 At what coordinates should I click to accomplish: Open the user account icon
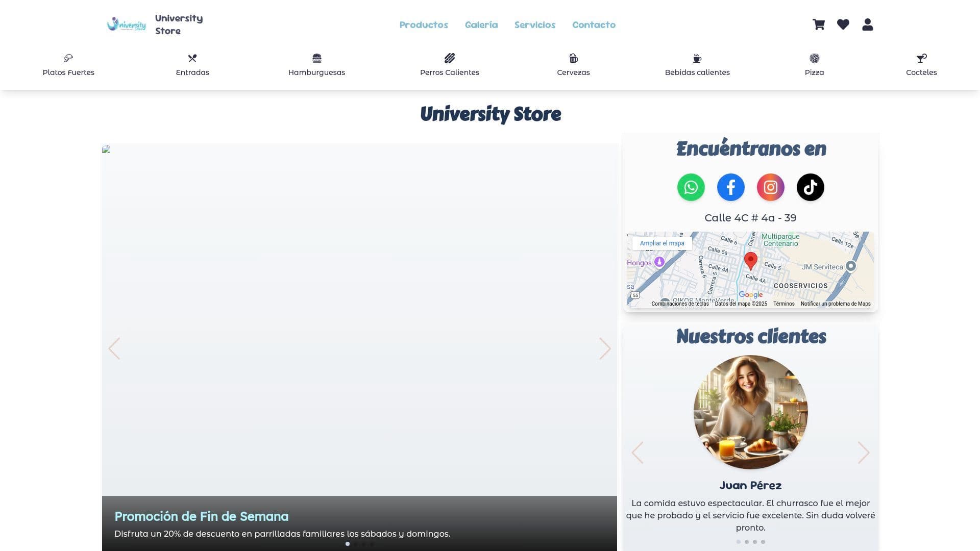click(x=868, y=24)
